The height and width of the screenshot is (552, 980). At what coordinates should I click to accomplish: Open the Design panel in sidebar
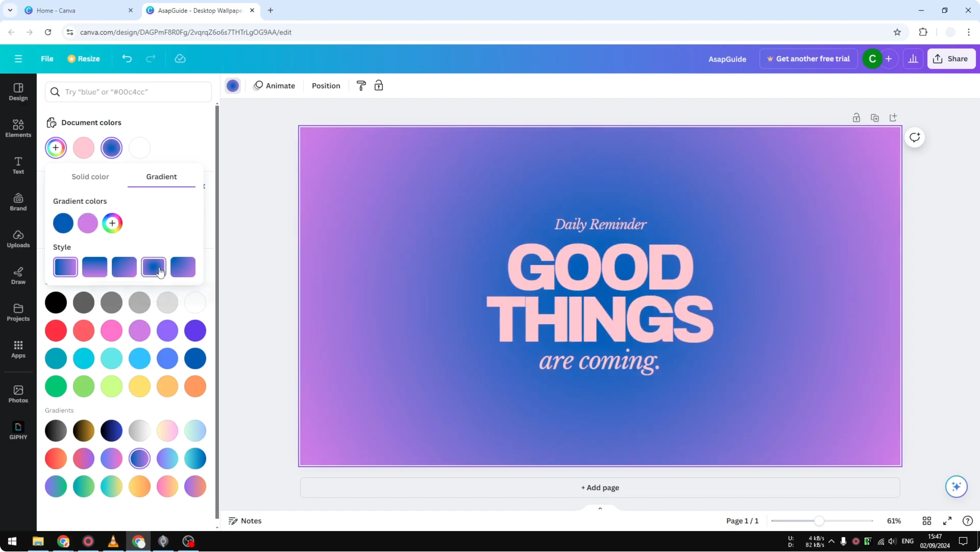tap(18, 92)
